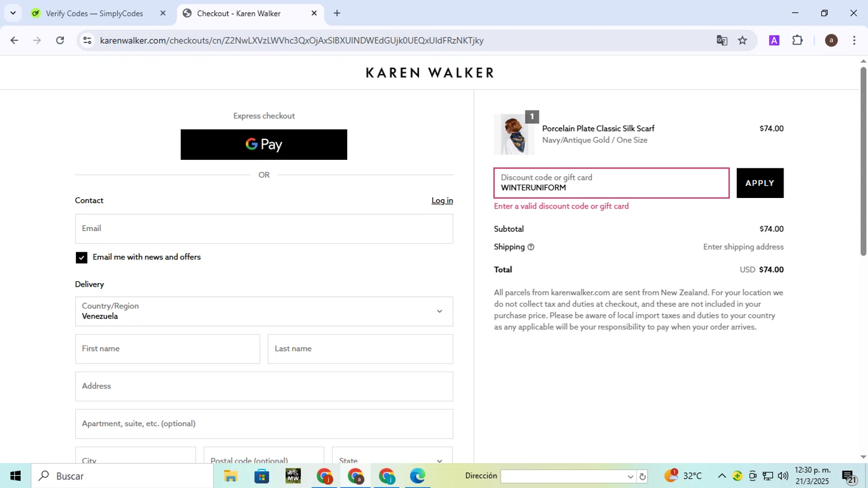The image size is (868, 488).
Task: Close the Checkout Karen Walker tab
Action: coord(314,13)
